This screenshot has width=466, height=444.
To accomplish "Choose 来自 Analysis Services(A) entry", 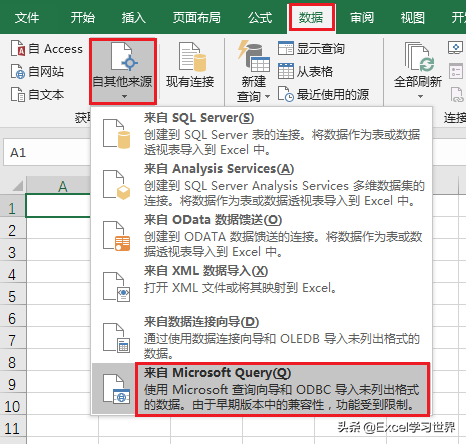I will coord(262,185).
